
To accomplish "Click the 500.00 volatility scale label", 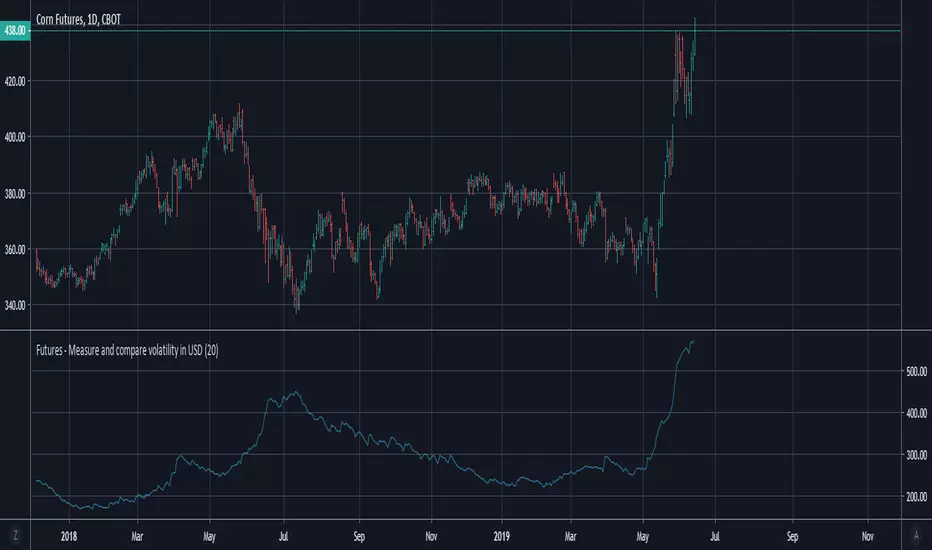I will (x=916, y=371).
